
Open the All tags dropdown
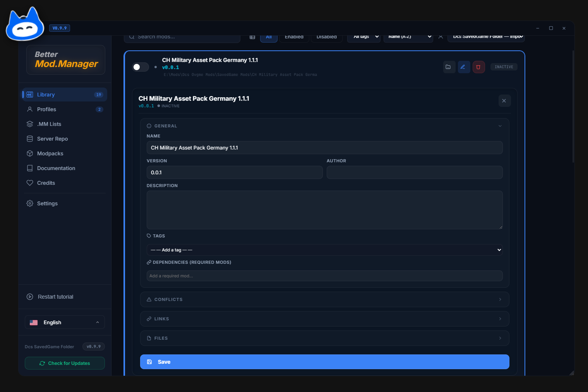pyautogui.click(x=364, y=38)
